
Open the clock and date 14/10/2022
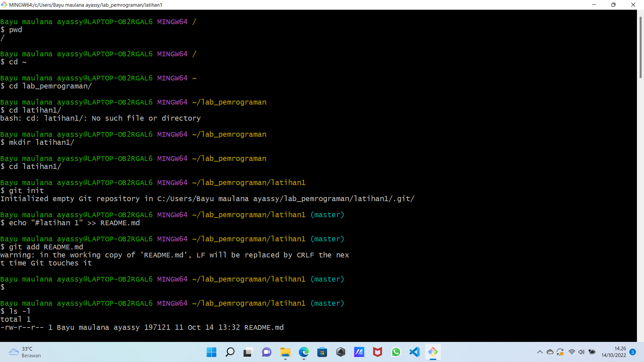(x=613, y=352)
